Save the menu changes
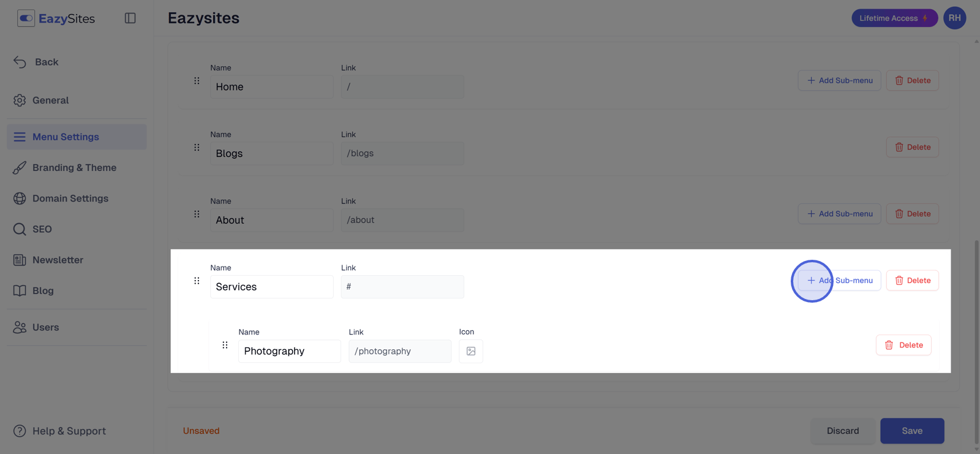The image size is (980, 454). click(x=912, y=431)
